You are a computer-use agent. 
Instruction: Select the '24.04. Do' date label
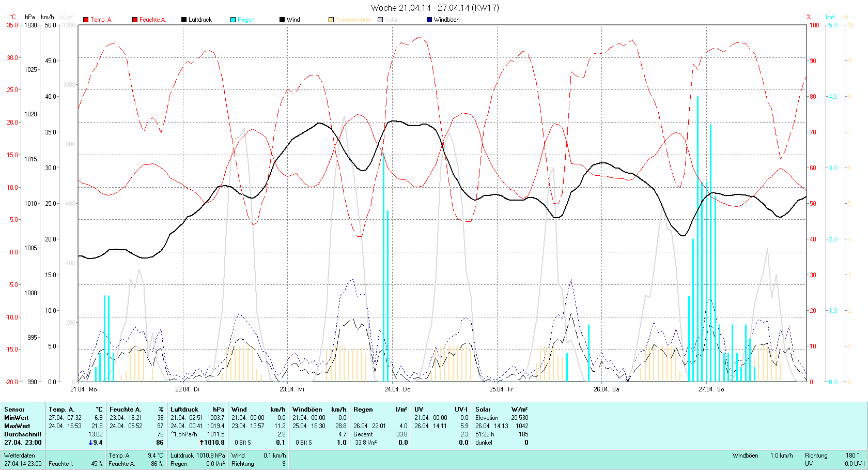tap(397, 389)
